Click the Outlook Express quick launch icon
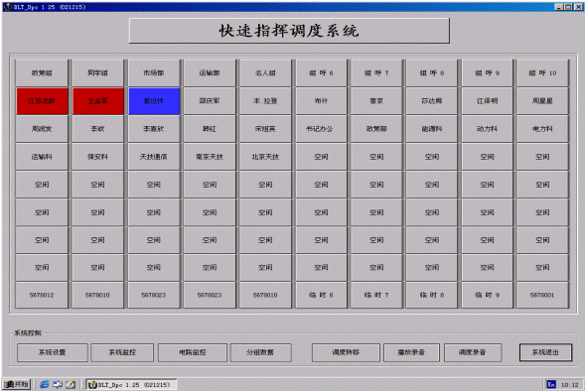 (57, 384)
